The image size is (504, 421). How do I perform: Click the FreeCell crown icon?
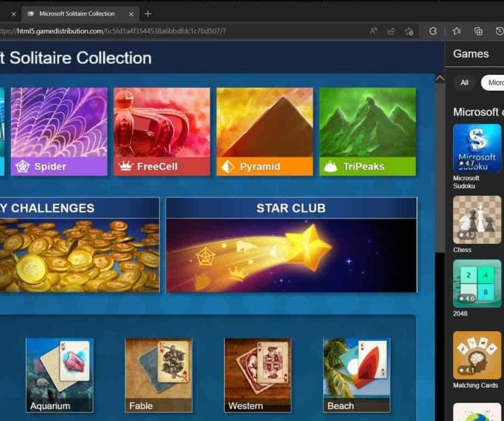click(x=125, y=167)
